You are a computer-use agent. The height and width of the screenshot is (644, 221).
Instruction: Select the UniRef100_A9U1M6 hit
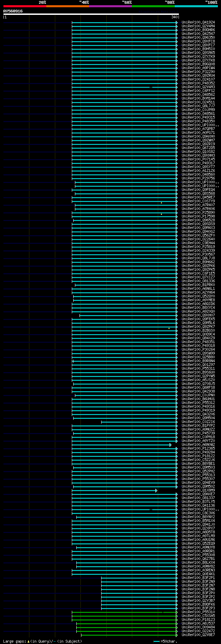click(x=198, y=540)
